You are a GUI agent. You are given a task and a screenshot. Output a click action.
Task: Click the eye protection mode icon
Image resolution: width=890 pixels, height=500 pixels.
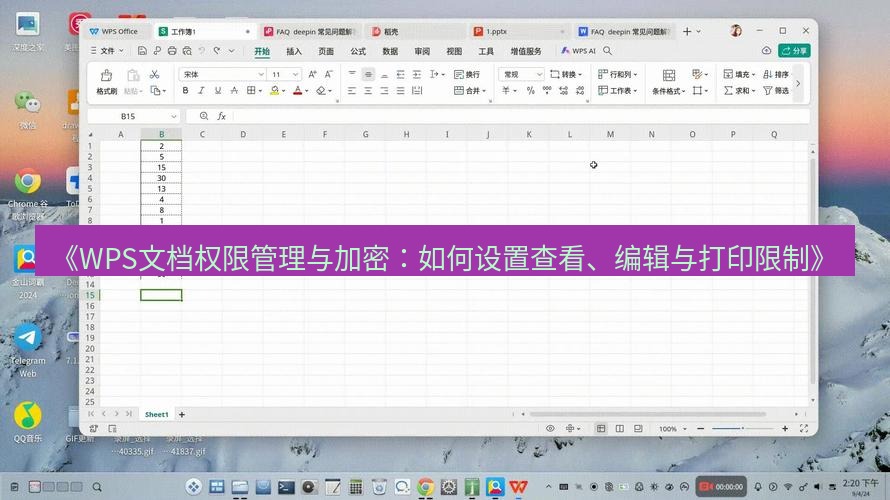tap(550, 428)
